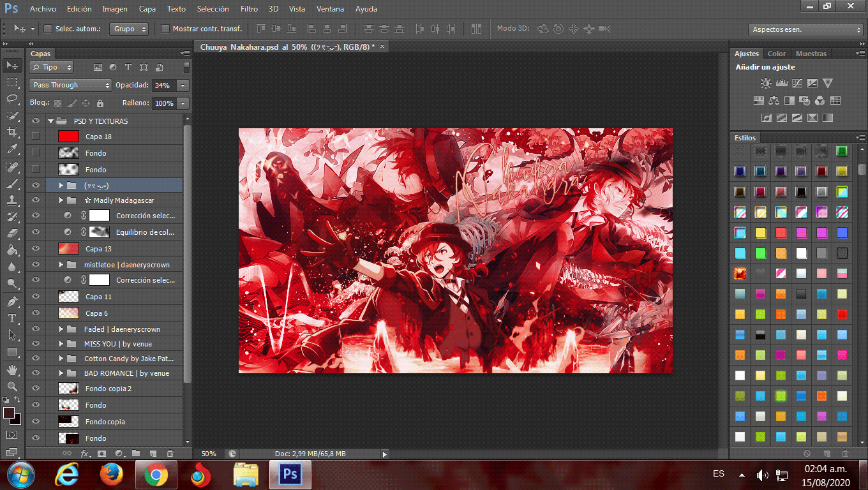Image resolution: width=868 pixels, height=490 pixels.
Task: Enable Selec. autom. checkbox
Action: (47, 29)
